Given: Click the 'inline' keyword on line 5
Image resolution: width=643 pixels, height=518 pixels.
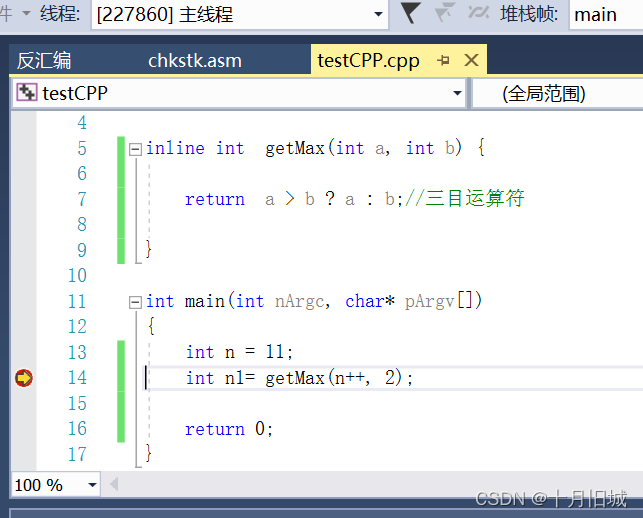Looking at the screenshot, I should point(175,148).
